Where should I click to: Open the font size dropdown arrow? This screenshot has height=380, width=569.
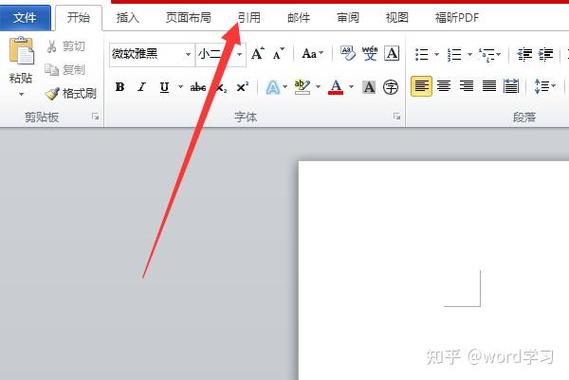pyautogui.click(x=240, y=54)
